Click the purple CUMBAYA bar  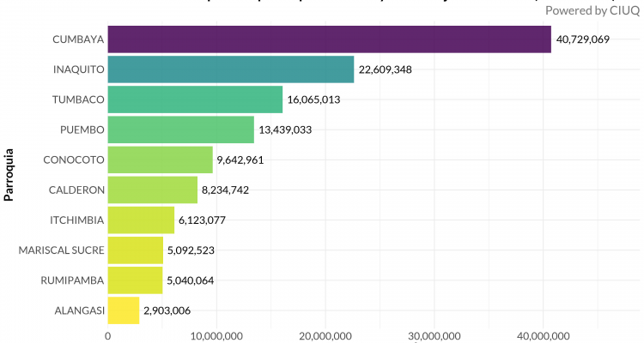pyautogui.click(x=329, y=39)
